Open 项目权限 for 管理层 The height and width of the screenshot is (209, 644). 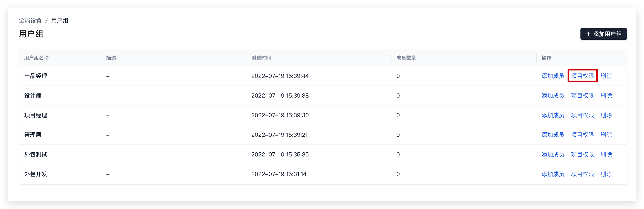582,135
